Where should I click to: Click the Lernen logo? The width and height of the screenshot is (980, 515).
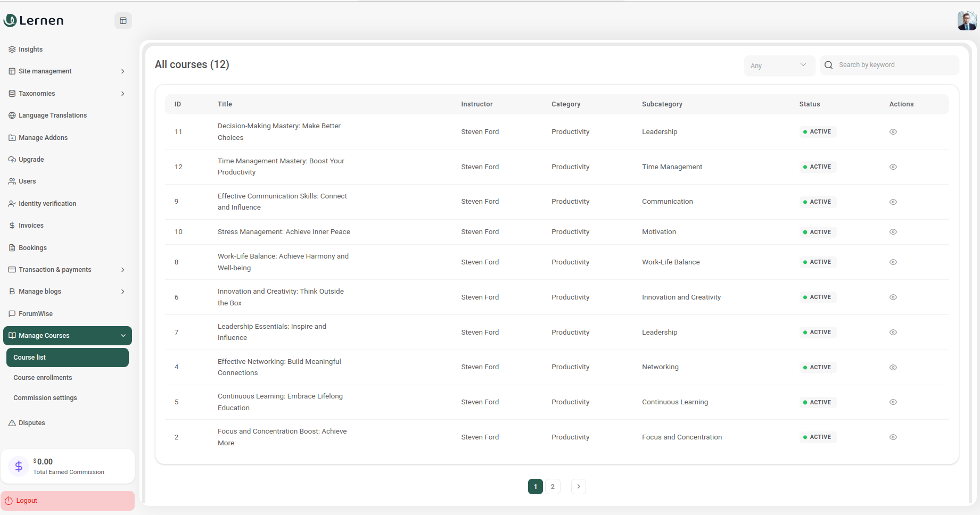34,21
